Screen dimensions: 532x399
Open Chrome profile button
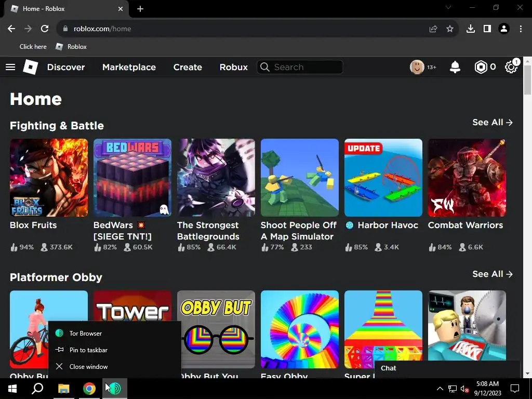(x=504, y=29)
